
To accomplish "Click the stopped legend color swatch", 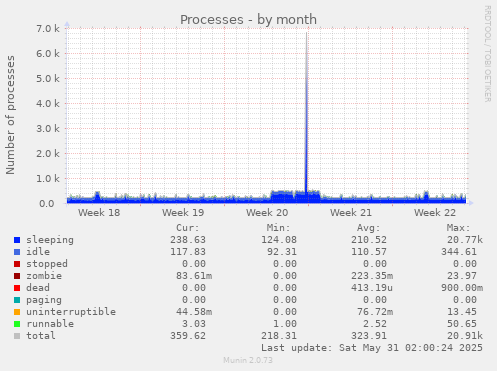I will (x=17, y=264).
